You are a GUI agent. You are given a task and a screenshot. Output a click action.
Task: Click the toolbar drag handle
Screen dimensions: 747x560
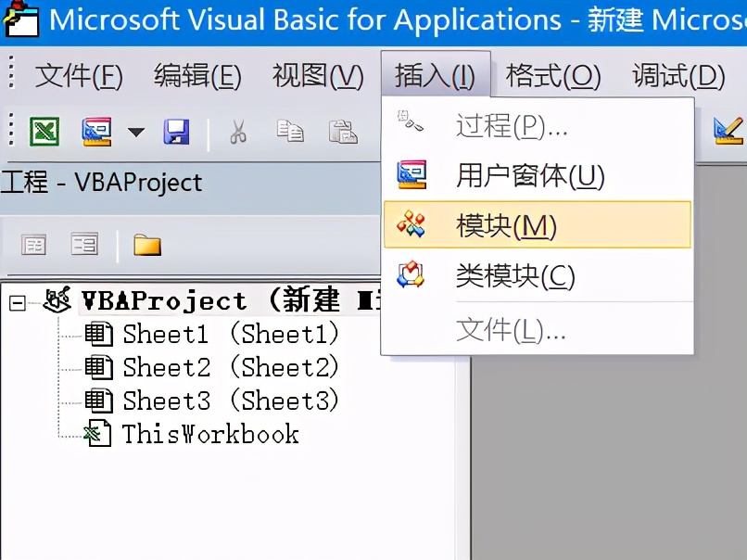[11, 129]
